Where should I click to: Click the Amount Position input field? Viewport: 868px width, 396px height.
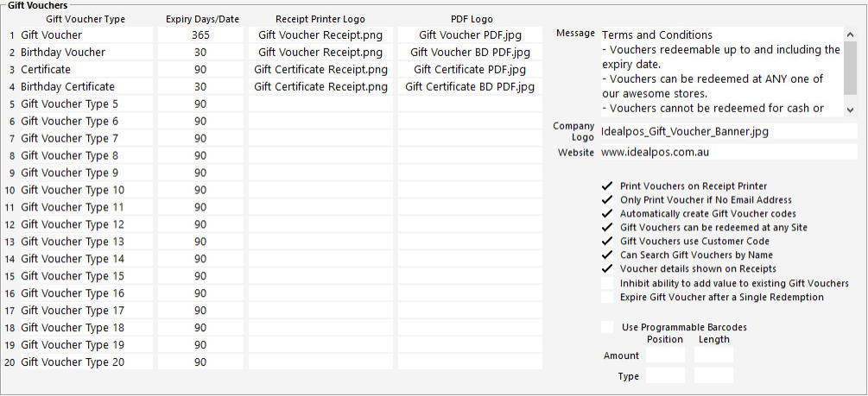665,355
